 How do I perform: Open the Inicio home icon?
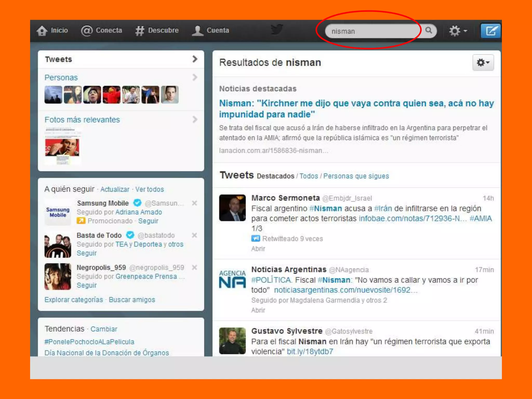coord(42,31)
